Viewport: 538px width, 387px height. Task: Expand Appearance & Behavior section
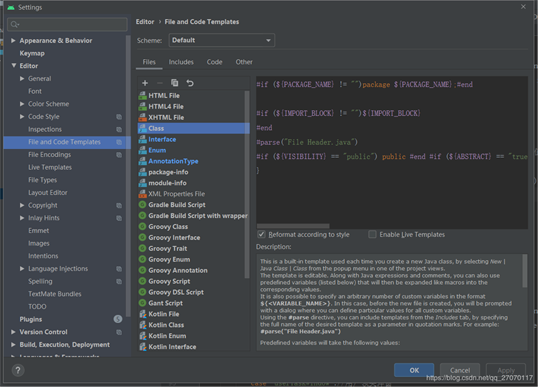pyautogui.click(x=13, y=40)
